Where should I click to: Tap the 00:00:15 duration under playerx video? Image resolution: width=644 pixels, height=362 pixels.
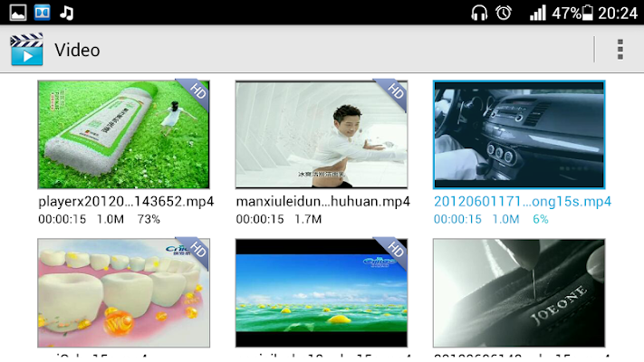pyautogui.click(x=62, y=219)
